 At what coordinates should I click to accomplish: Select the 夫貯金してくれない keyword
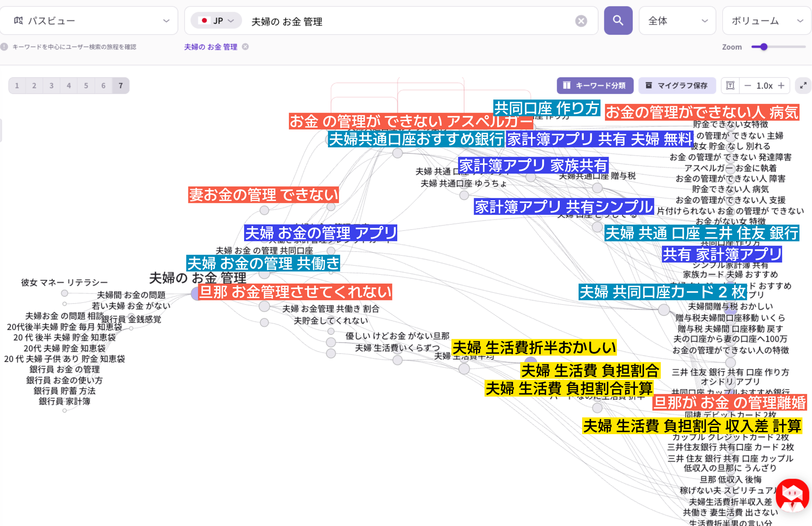331,320
